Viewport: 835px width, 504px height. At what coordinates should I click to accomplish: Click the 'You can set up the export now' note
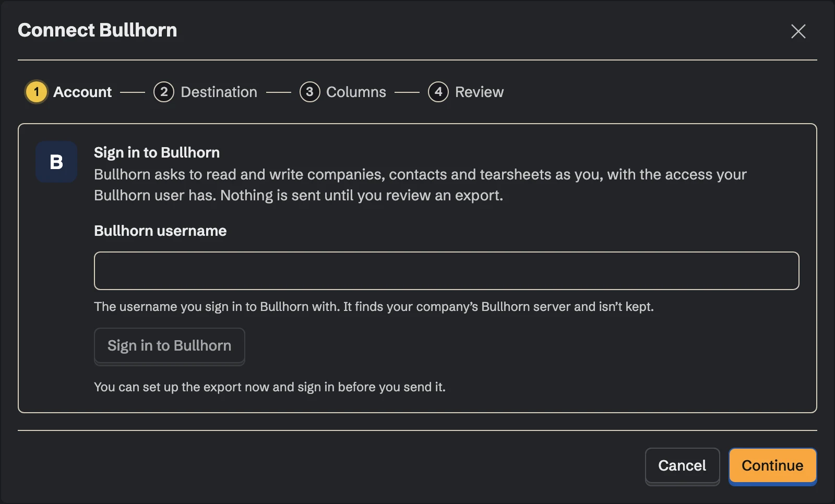[270, 387]
